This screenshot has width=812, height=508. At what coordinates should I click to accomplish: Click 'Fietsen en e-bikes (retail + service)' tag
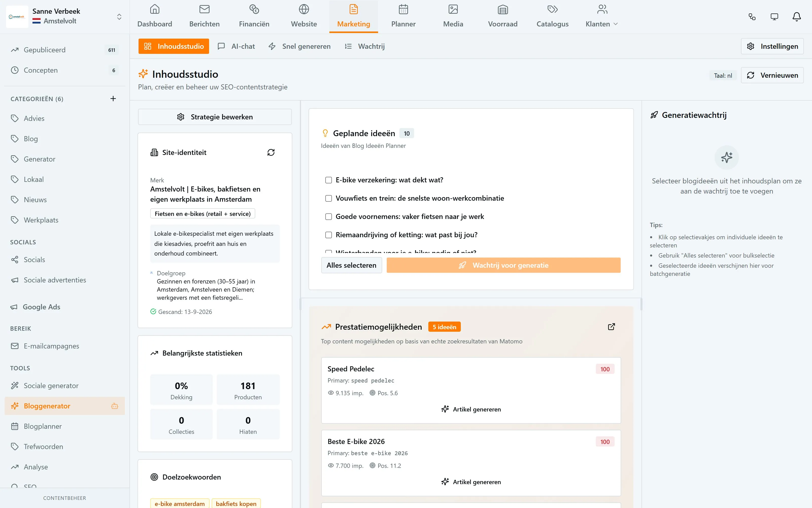point(203,214)
